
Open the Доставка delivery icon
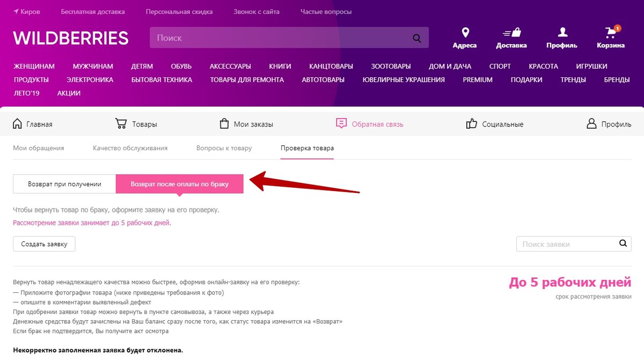pos(511,33)
